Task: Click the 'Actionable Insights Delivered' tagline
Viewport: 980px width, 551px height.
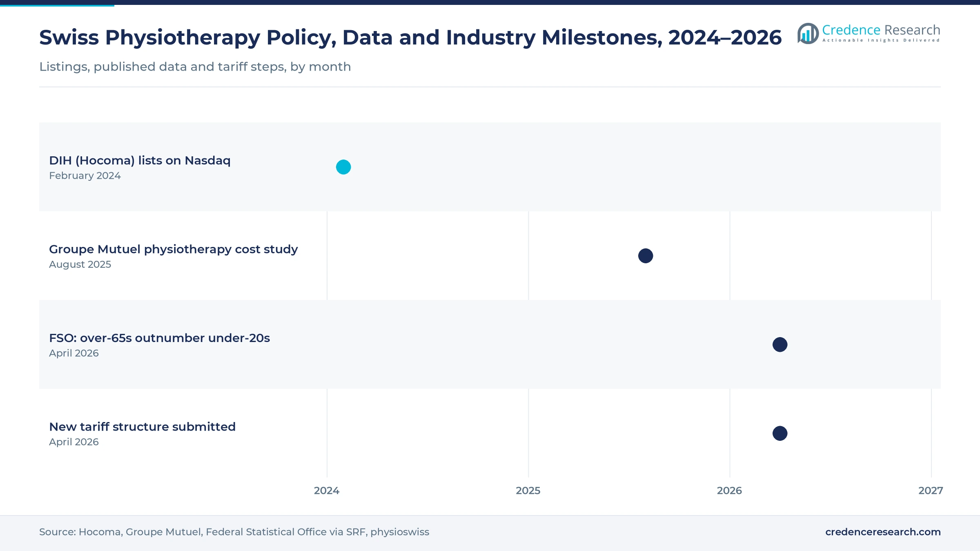Action: [x=881, y=40]
